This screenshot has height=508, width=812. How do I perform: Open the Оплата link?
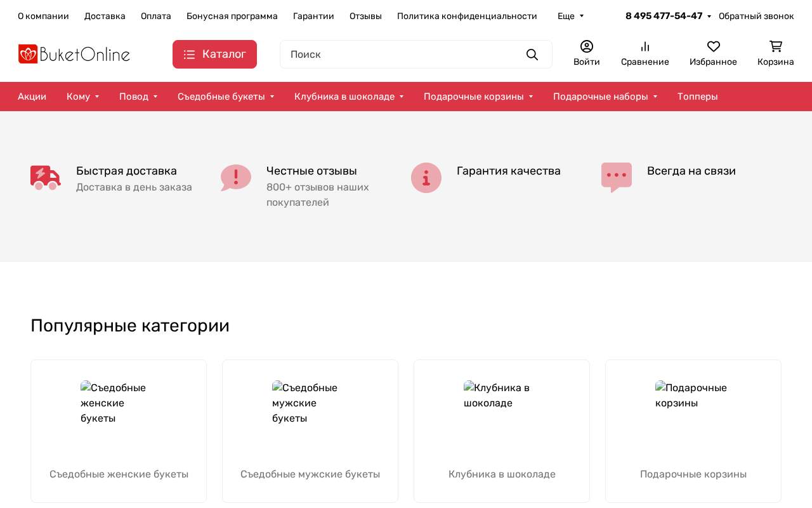(x=156, y=16)
